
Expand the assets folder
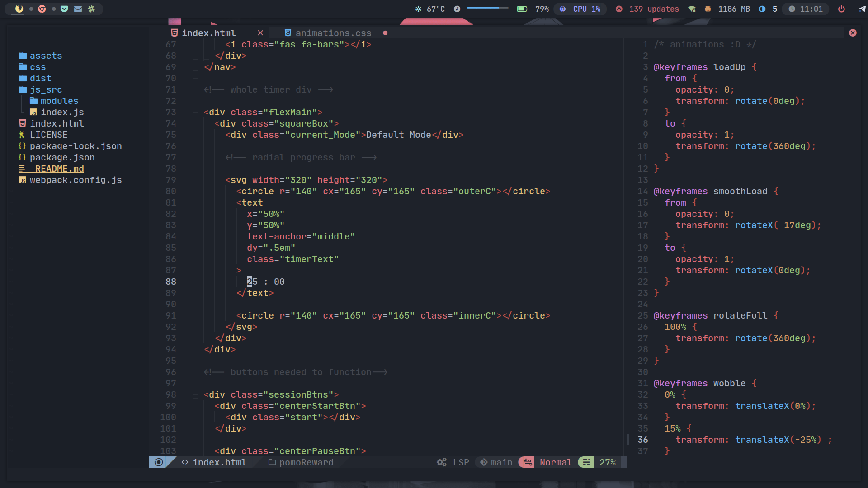coord(45,56)
